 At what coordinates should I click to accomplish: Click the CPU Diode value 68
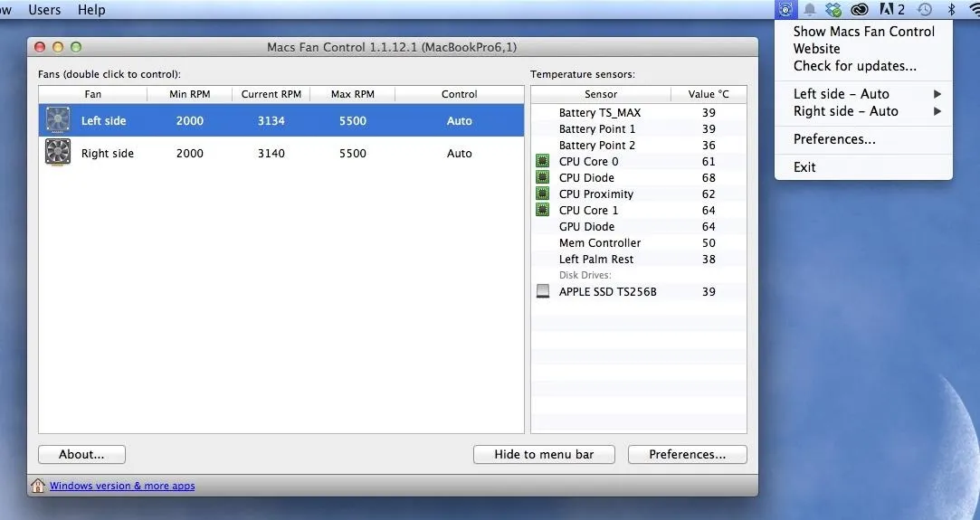pyautogui.click(x=709, y=177)
